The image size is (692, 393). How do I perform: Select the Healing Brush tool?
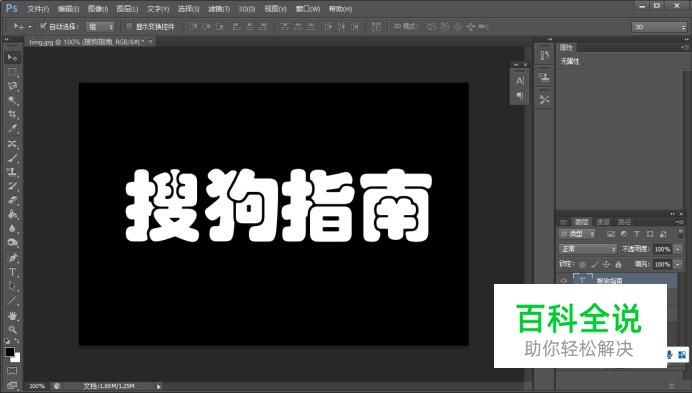click(12, 144)
